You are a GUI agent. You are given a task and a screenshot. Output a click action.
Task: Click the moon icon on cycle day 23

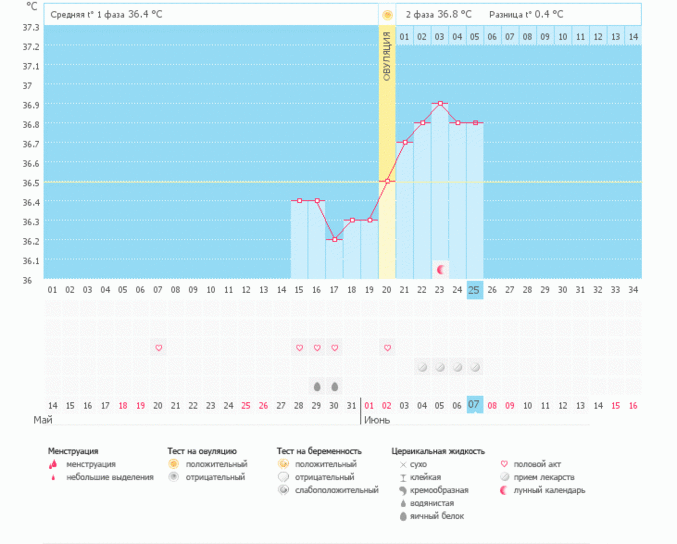(x=440, y=269)
